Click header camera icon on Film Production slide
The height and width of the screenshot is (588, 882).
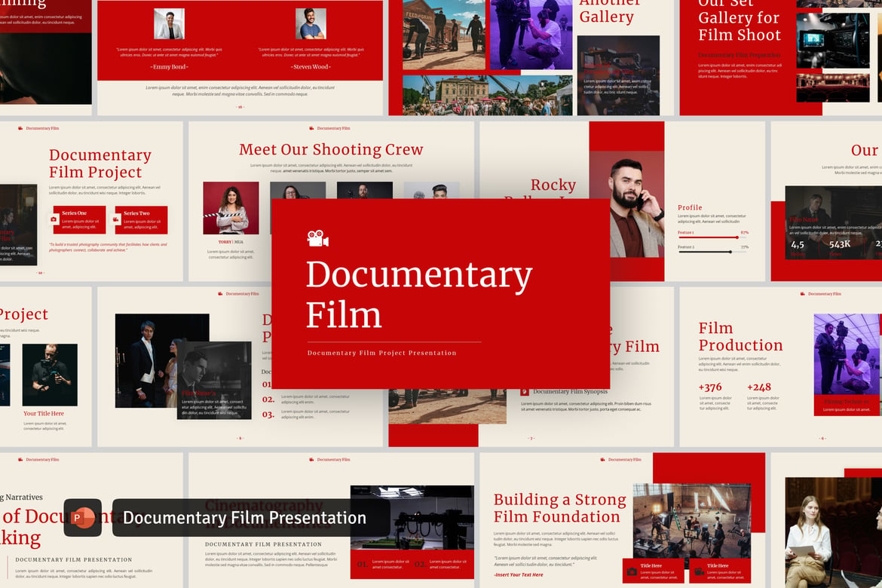coord(803,294)
